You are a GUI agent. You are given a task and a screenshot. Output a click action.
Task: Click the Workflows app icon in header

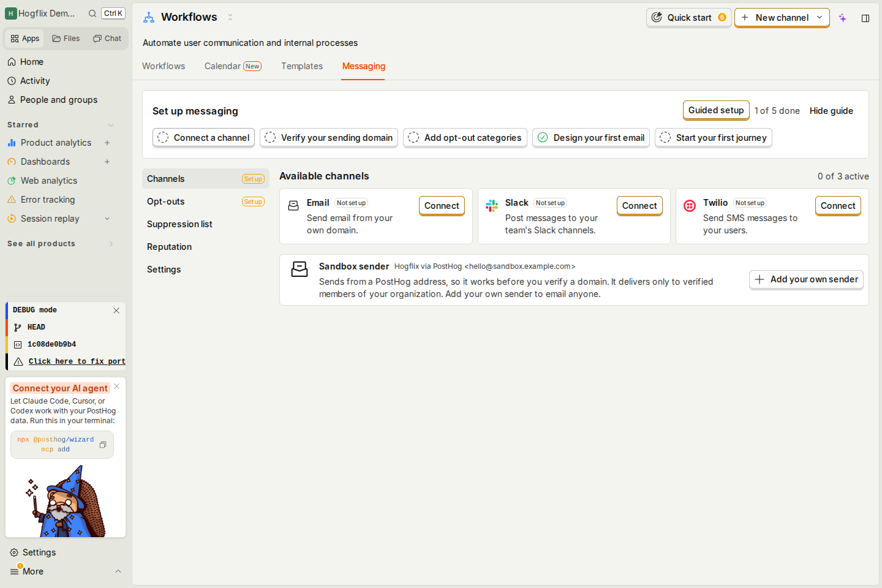pyautogui.click(x=149, y=17)
